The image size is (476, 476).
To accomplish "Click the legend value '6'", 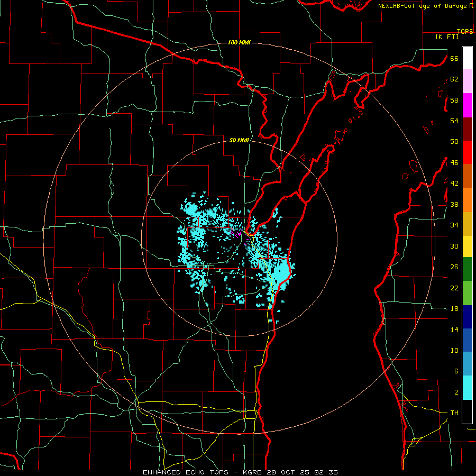I will [456, 371].
